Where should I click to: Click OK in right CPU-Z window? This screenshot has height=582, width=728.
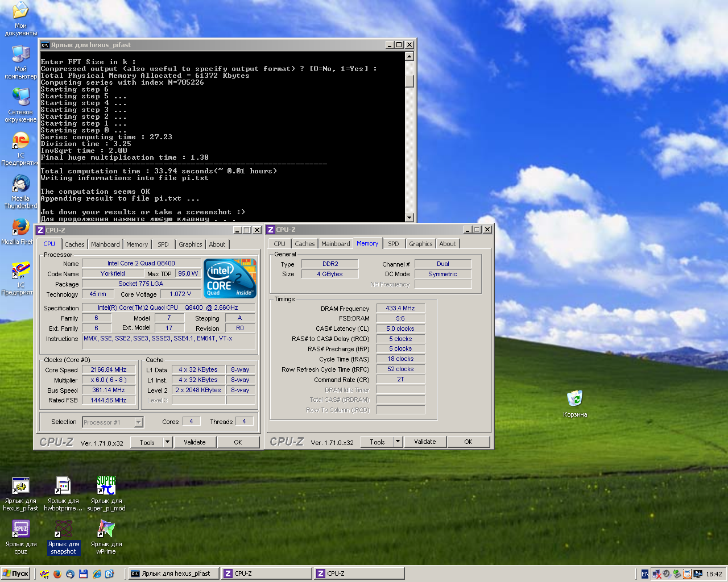[x=469, y=442]
